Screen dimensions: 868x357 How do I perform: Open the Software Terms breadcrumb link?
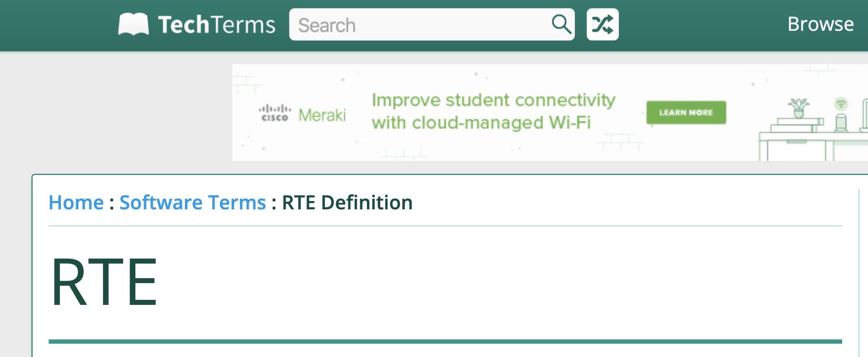click(x=192, y=203)
